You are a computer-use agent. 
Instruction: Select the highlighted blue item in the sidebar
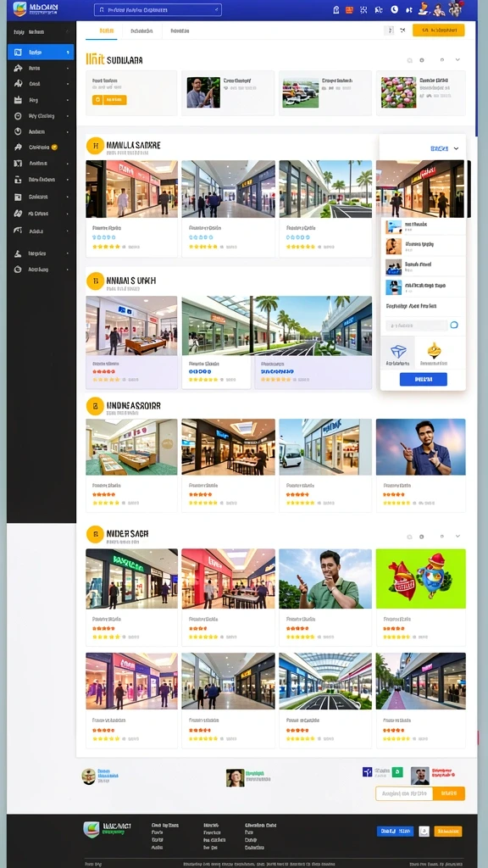pos(41,52)
